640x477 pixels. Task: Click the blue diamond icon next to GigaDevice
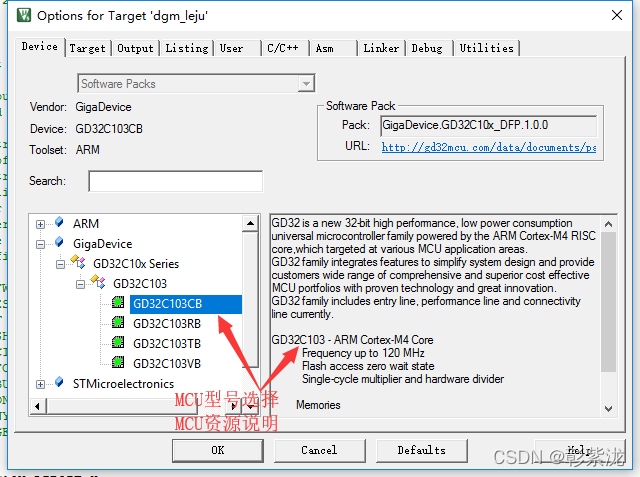click(x=59, y=242)
